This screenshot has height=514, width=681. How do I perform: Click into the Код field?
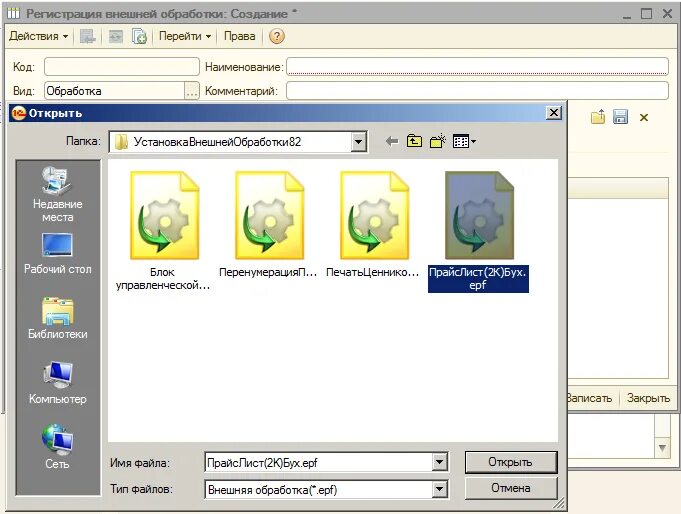122,67
